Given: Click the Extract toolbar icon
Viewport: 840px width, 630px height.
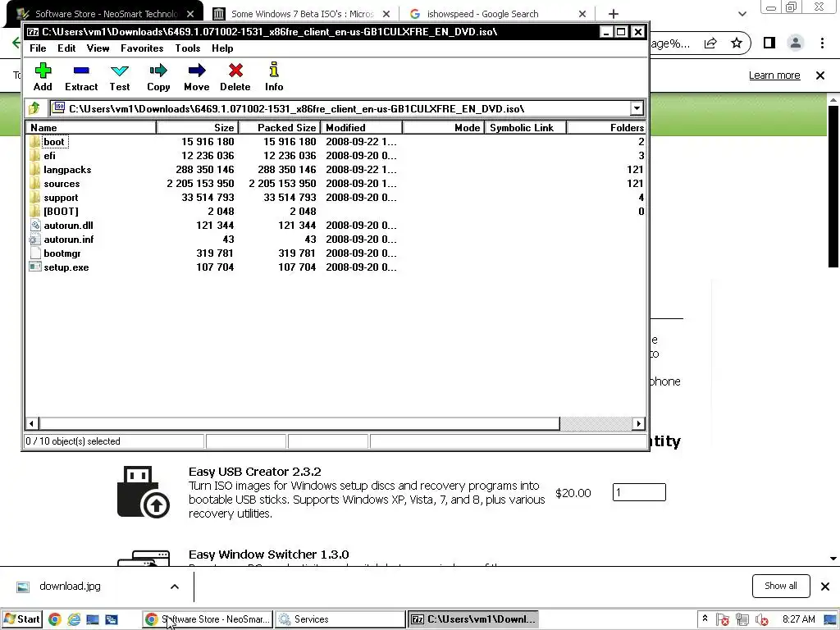Looking at the screenshot, I should click(81, 71).
